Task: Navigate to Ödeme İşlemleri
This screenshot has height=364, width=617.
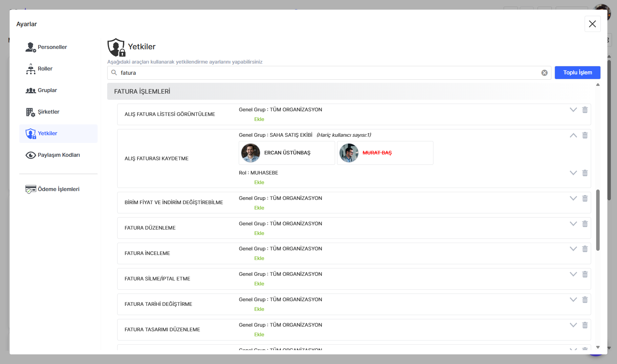Action: click(58, 189)
